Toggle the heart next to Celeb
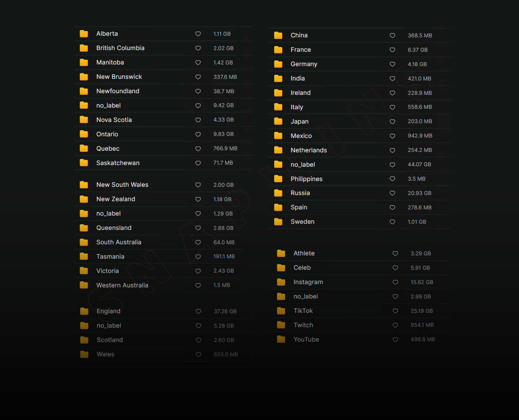 [x=395, y=268]
